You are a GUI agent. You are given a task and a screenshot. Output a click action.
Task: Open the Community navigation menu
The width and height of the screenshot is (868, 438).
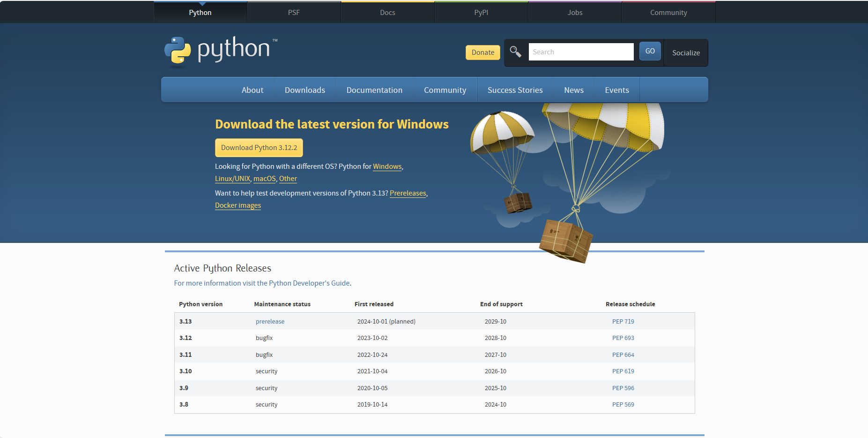[x=445, y=90]
